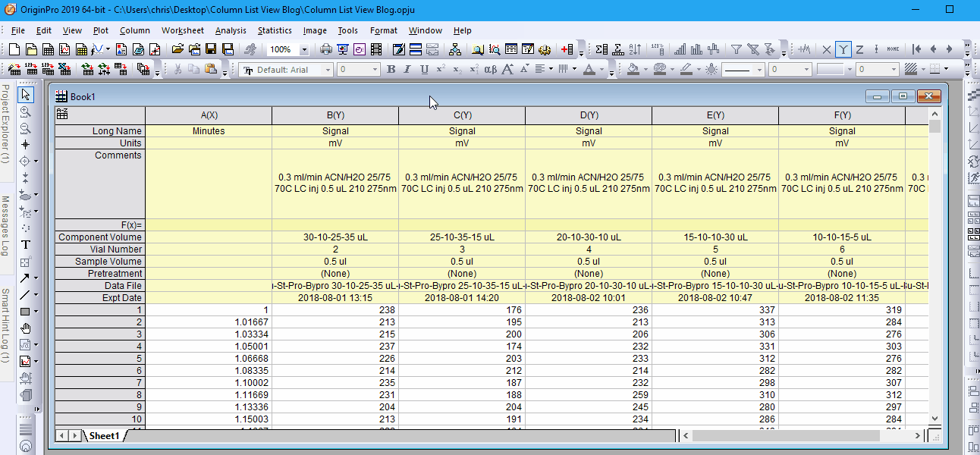This screenshot has width=980, height=455.
Task: Switch to the Sheet1 tab
Action: 105,436
